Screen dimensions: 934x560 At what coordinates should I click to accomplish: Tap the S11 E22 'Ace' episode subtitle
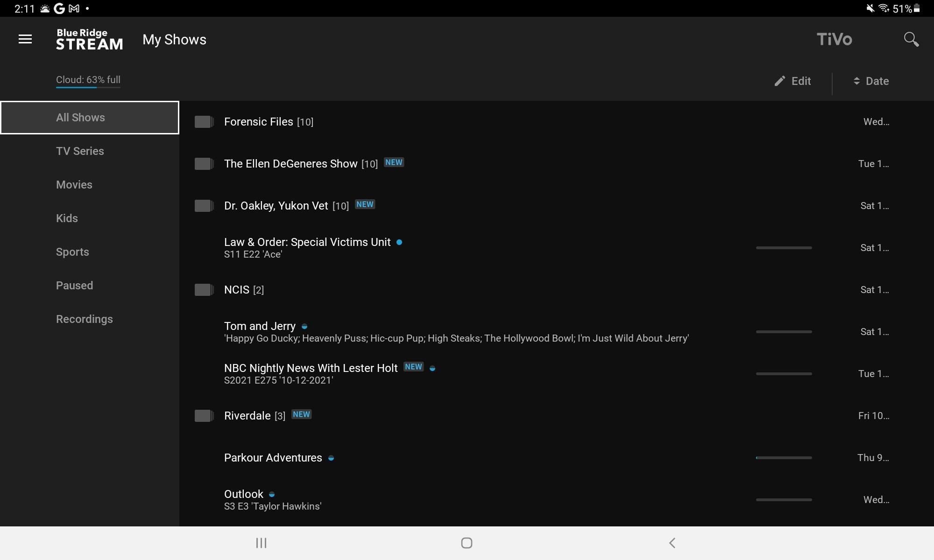click(253, 254)
